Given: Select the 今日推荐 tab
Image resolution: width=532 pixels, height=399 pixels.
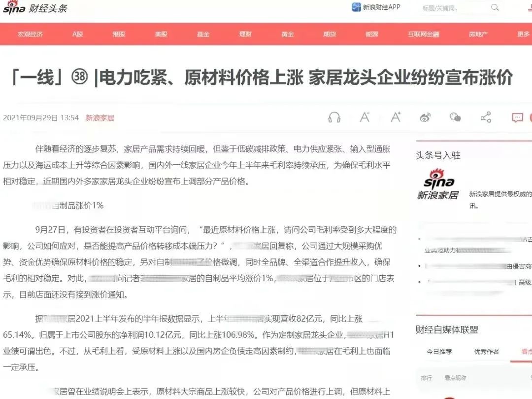Looking at the screenshot, I should click(439, 352).
